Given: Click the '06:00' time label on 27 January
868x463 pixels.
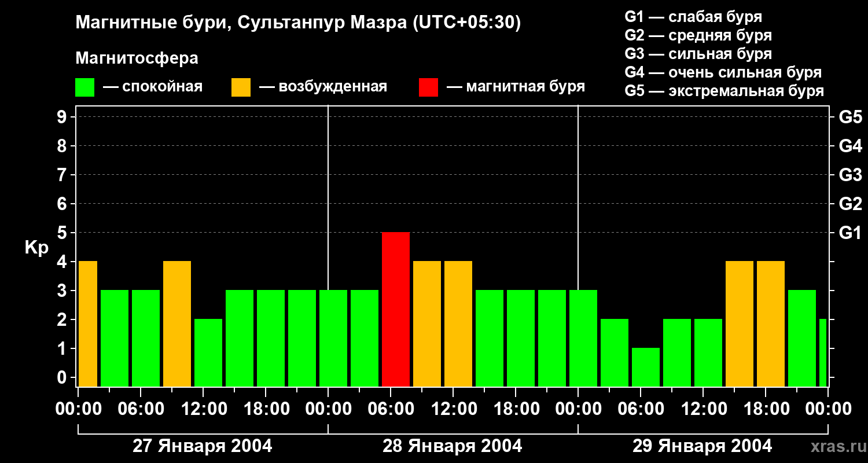Looking at the screenshot, I should pos(141,409).
